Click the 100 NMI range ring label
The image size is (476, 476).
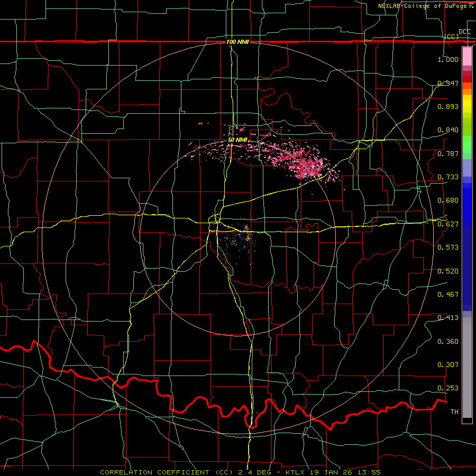coord(237,42)
